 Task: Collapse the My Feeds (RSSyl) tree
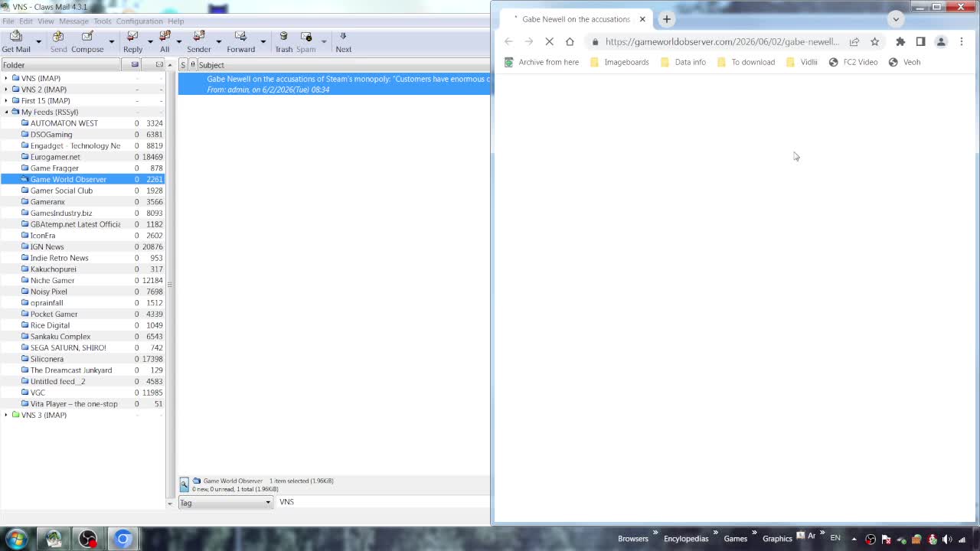coord(6,112)
